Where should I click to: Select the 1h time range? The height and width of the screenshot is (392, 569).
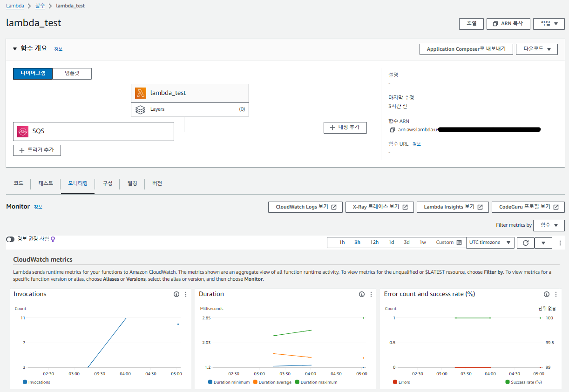[x=342, y=243]
